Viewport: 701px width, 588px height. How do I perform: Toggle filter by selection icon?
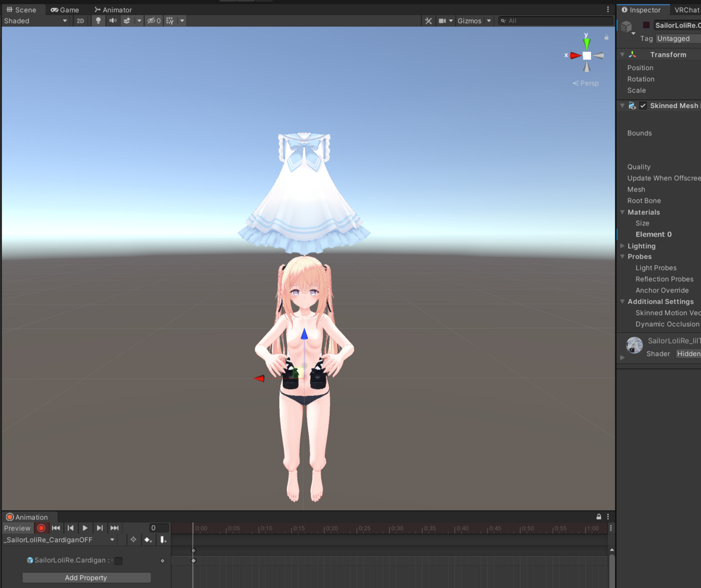pyautogui.click(x=133, y=540)
